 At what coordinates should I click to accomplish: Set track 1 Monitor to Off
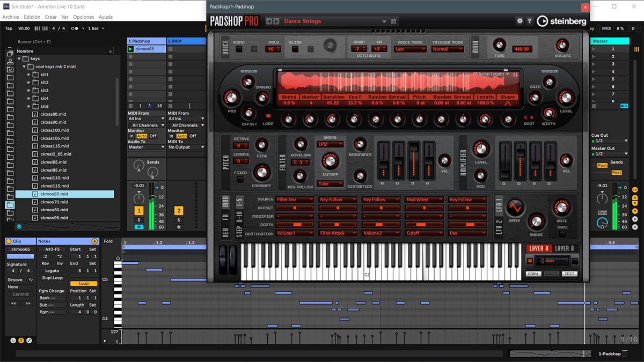point(153,136)
